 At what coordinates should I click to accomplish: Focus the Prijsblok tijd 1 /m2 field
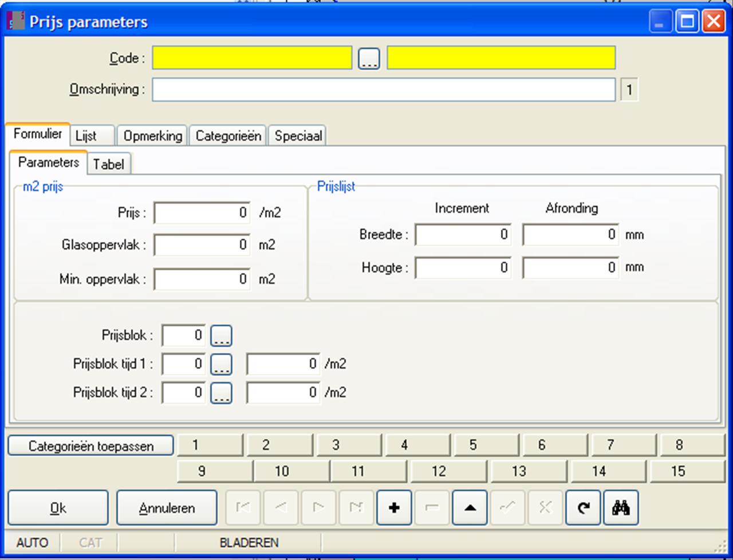(x=283, y=364)
